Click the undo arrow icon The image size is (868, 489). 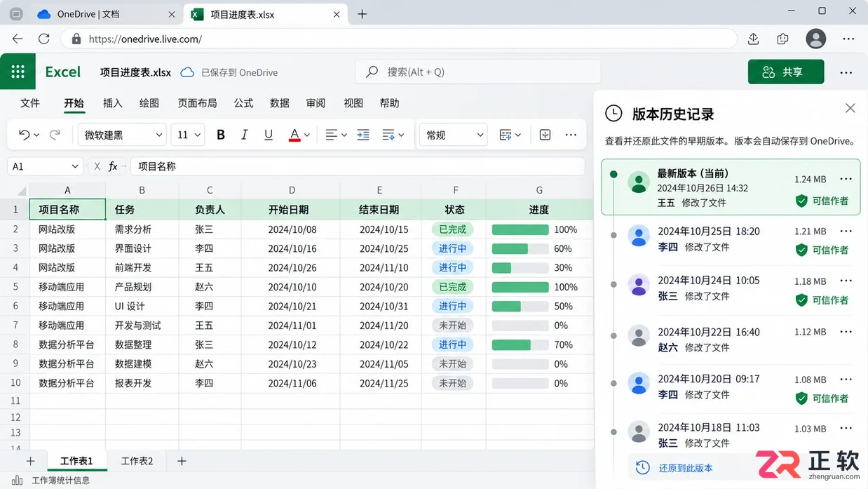[x=24, y=135]
